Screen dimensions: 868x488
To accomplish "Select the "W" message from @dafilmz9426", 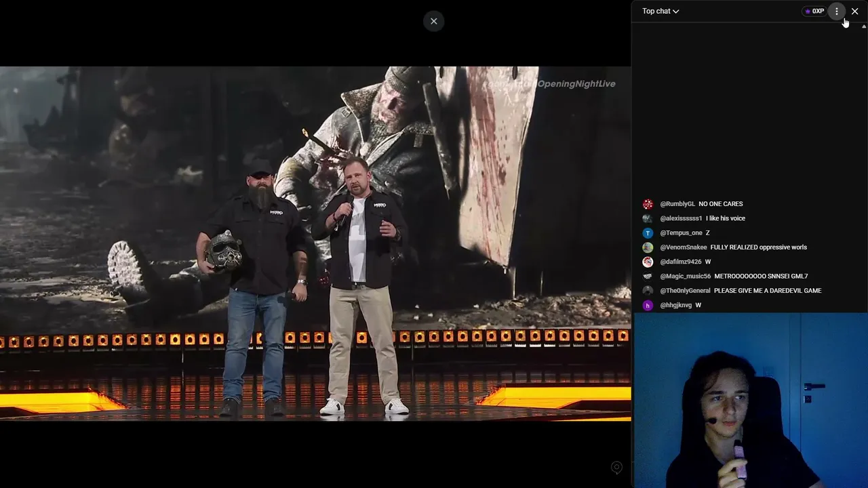I will 708,262.
